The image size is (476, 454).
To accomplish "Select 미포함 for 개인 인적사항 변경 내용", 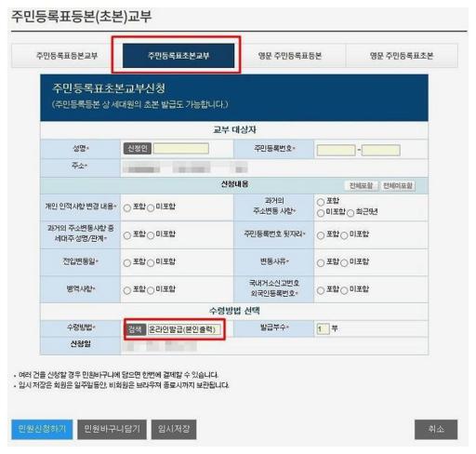I will [151, 207].
